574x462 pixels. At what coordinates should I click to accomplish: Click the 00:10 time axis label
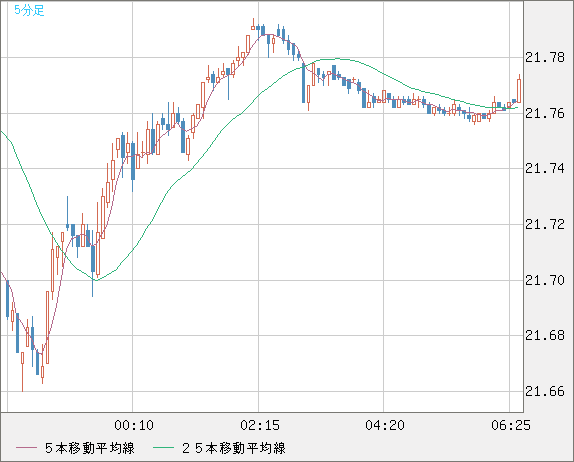point(134,425)
